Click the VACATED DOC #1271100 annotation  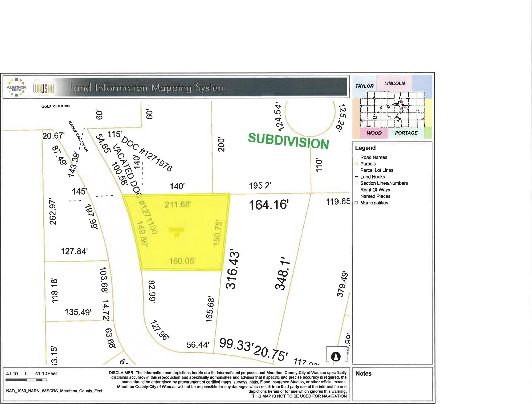(x=135, y=189)
